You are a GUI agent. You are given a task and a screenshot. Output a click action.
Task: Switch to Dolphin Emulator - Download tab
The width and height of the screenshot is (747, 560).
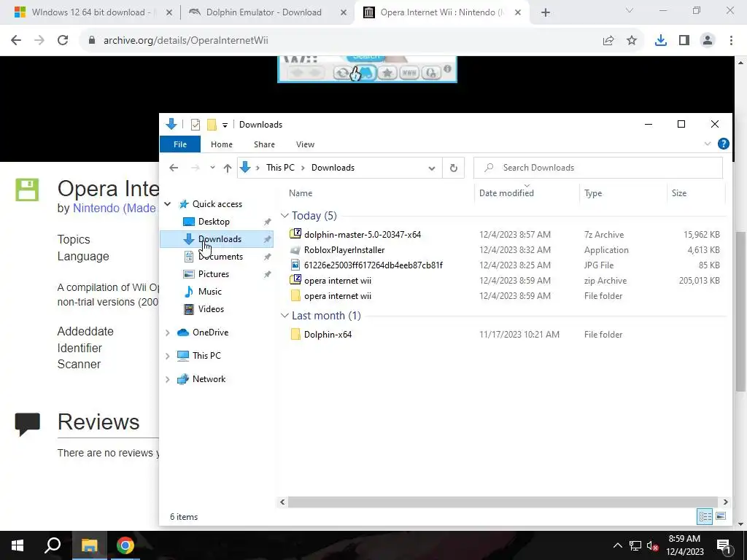point(263,12)
